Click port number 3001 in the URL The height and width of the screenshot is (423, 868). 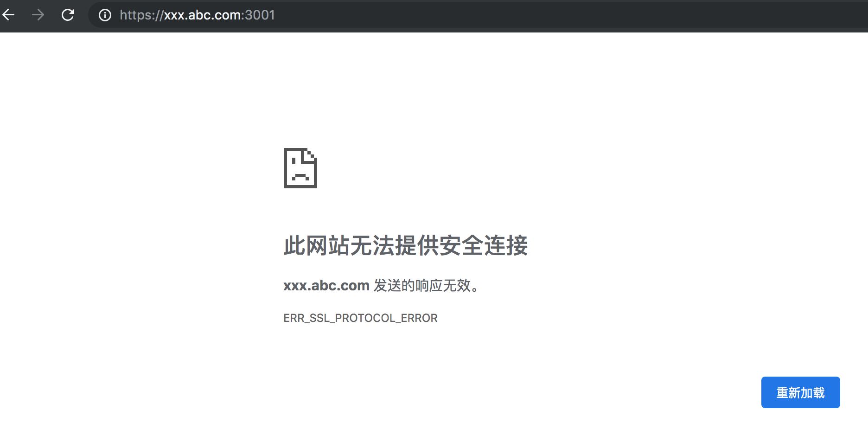click(260, 15)
